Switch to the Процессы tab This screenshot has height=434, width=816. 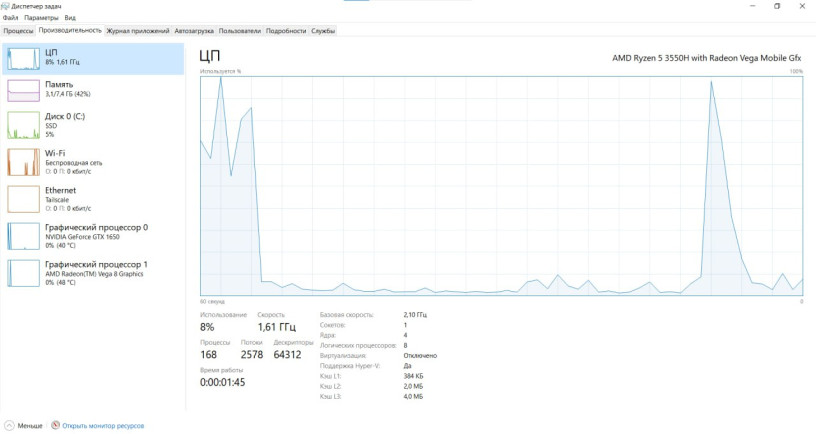(x=18, y=31)
